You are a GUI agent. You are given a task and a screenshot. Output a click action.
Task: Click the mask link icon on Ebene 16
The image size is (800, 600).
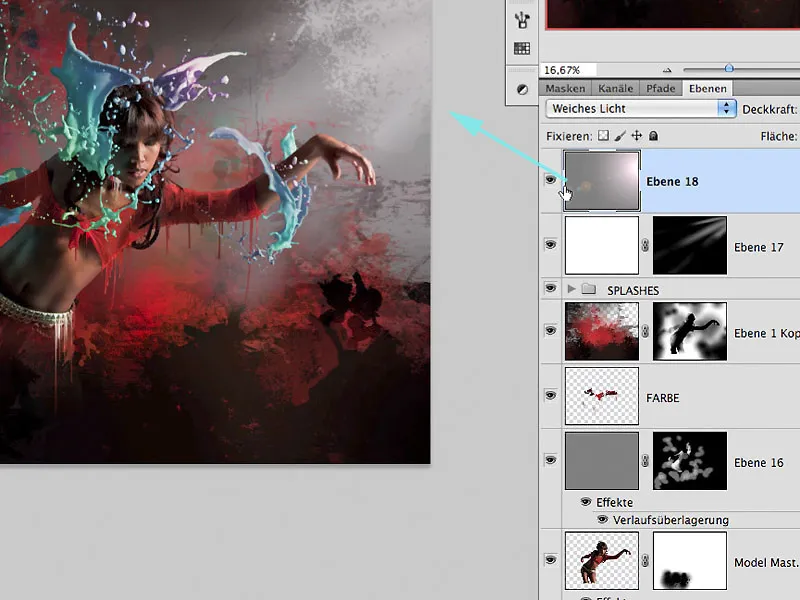pyautogui.click(x=645, y=461)
